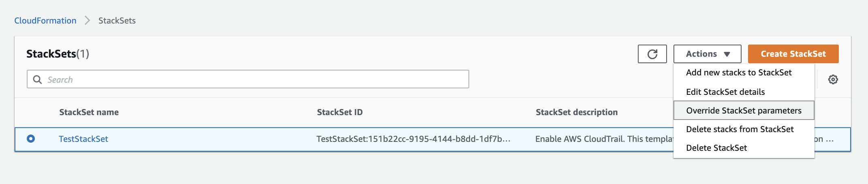Screen dimensions: 868x184
Task: Choose Delete stacks from StackSet
Action: pos(740,129)
